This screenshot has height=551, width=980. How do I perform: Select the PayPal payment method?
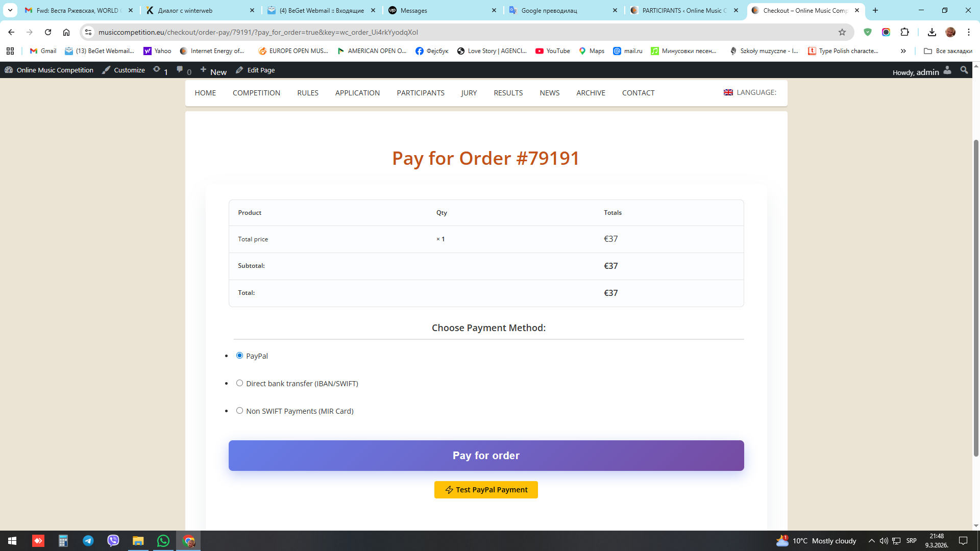point(239,356)
